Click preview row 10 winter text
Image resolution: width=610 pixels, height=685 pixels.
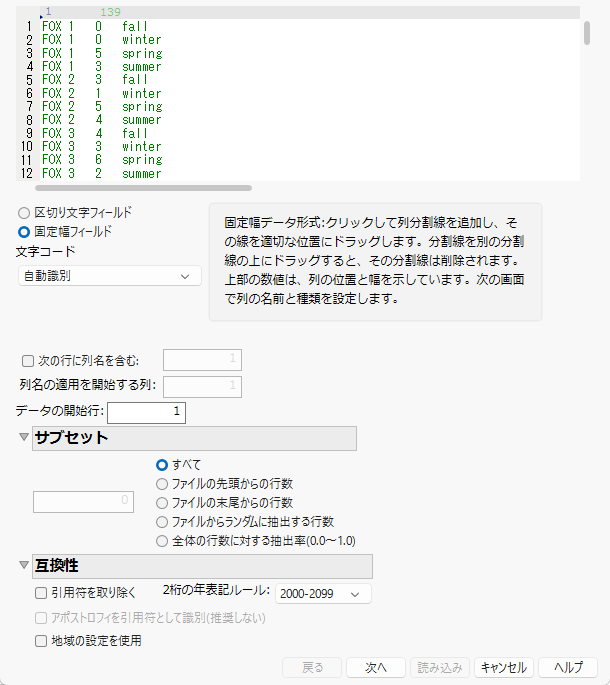[x=142, y=147]
